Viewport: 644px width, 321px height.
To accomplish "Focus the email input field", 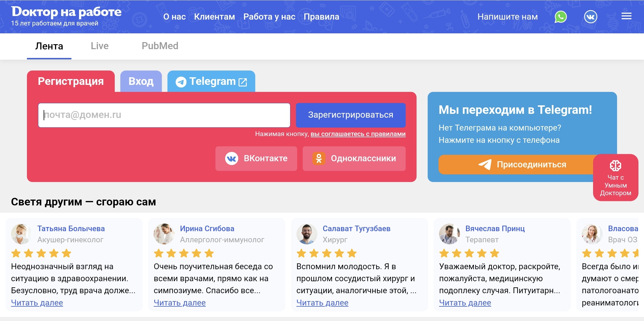I will coord(164,115).
